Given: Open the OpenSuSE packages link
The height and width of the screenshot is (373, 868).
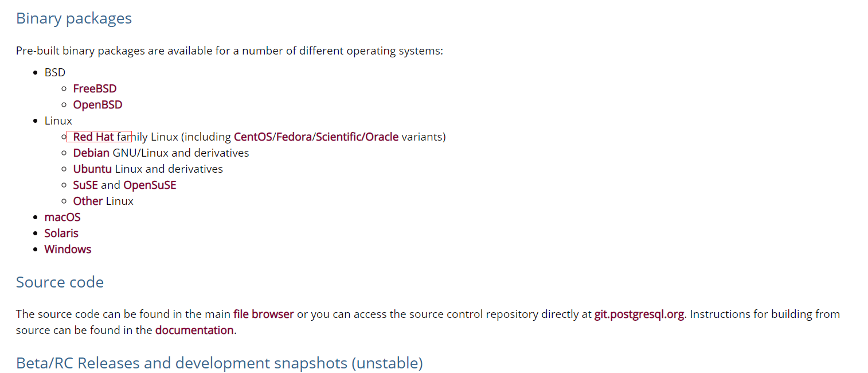Looking at the screenshot, I should pos(150,185).
